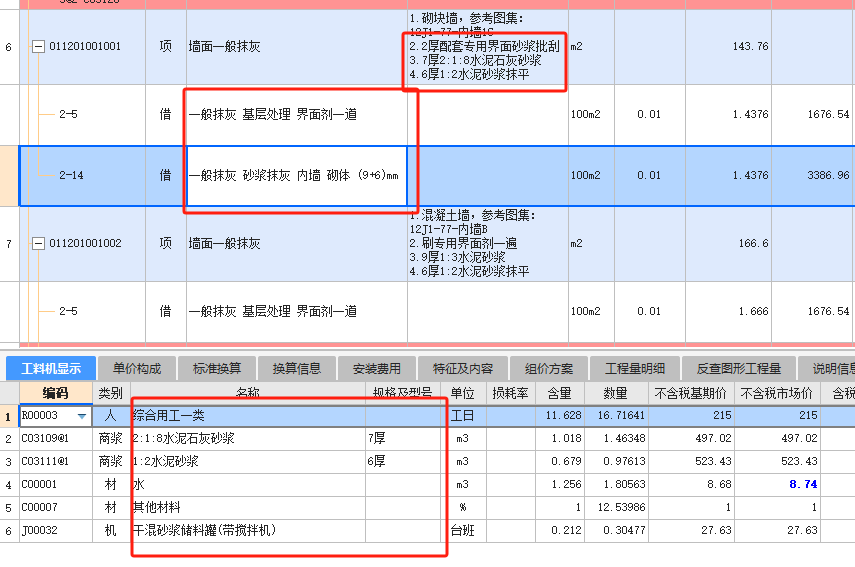855x567 pixels.
Task: Click the 单位 column header
Action: coord(462,393)
